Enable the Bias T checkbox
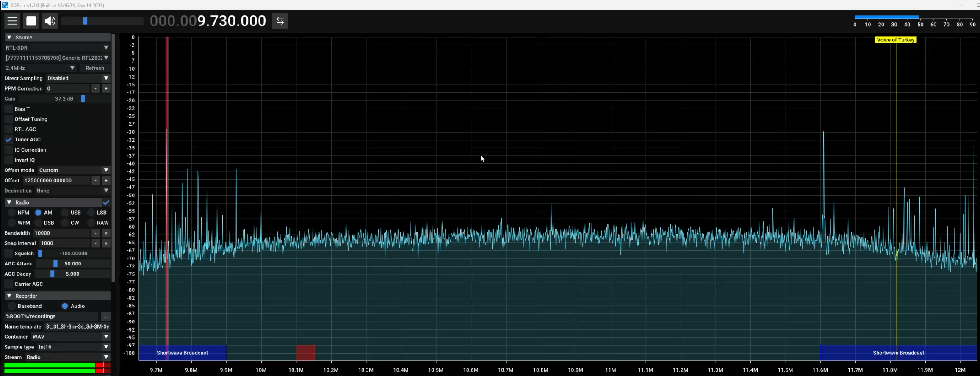 click(x=9, y=109)
